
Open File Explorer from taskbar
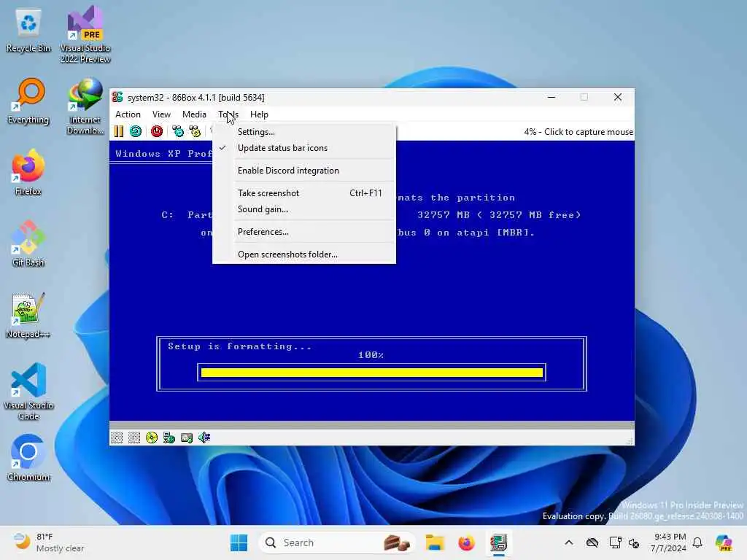[435, 542]
